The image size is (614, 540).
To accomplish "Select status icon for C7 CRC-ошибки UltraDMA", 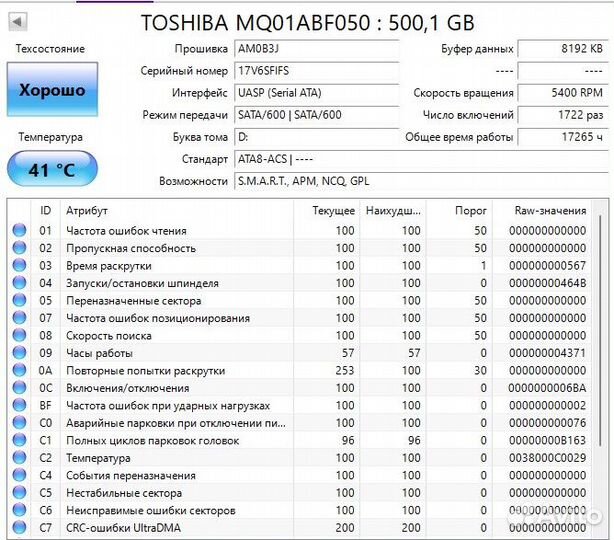I will click(19, 527).
